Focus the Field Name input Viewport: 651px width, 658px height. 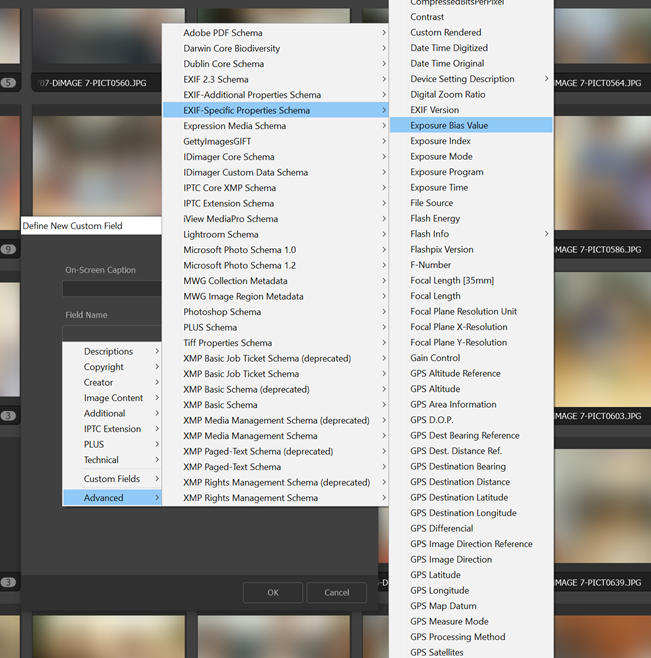112,333
